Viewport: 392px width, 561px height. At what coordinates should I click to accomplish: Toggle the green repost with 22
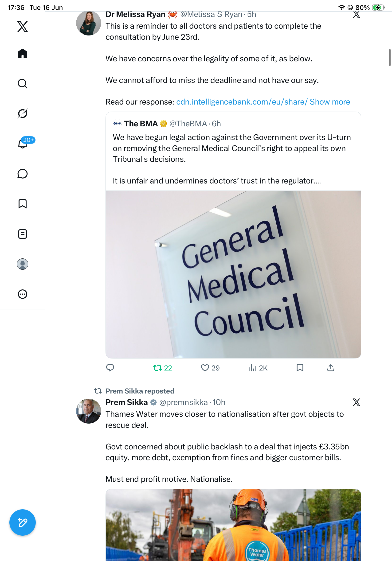[x=163, y=368]
